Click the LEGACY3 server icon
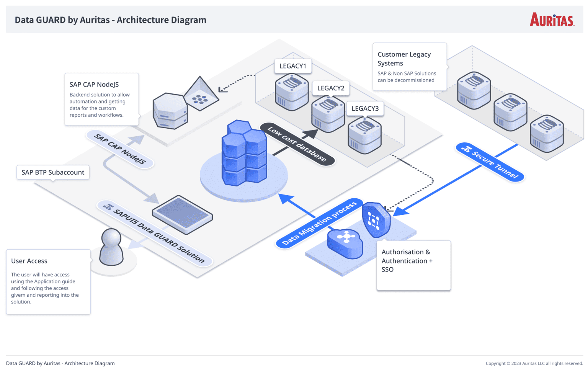588x376 pixels. coord(364,134)
